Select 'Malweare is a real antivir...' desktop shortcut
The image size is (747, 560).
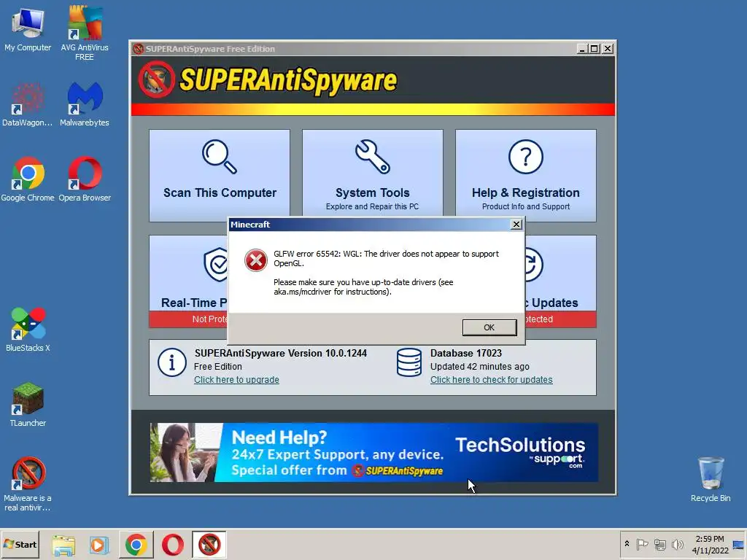point(28,484)
